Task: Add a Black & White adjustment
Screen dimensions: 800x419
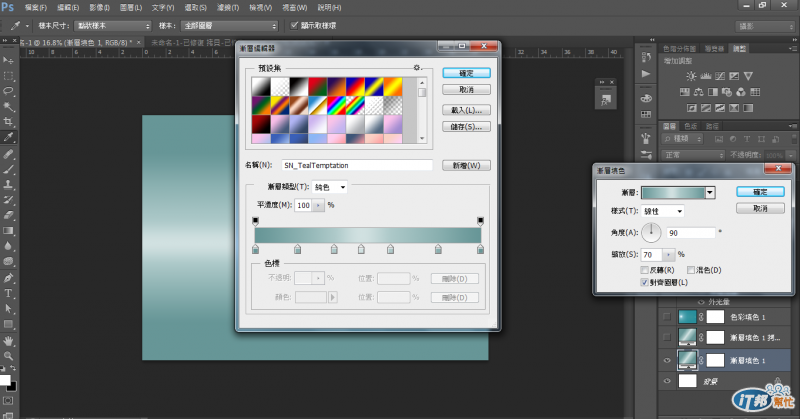Action: pos(713,92)
